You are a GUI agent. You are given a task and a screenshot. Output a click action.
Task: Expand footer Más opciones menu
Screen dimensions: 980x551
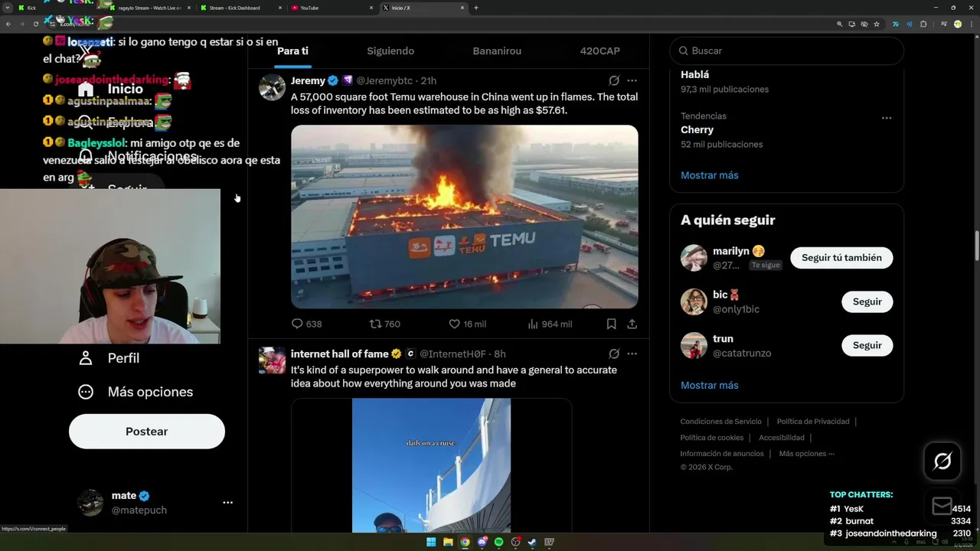807,454
